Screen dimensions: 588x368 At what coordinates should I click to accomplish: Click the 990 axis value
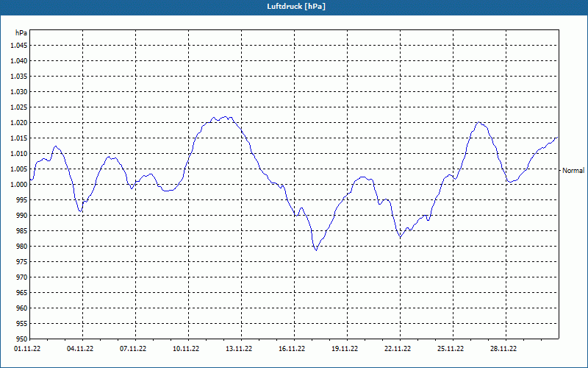pos(22,215)
